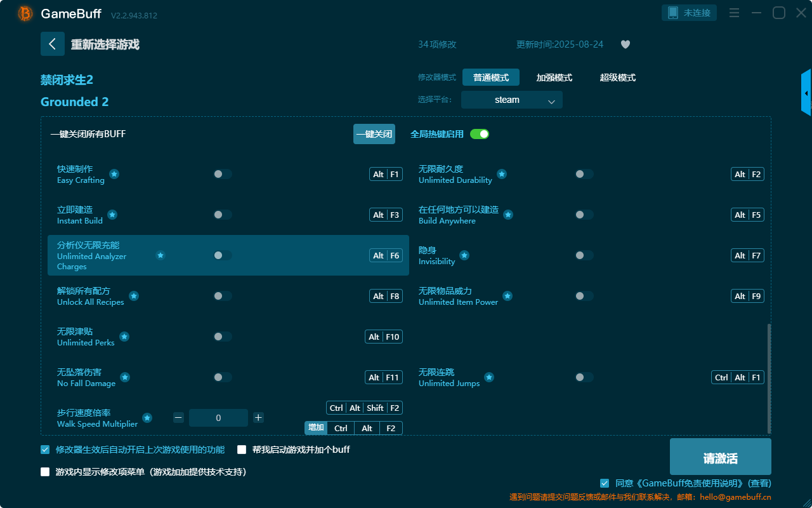Screen dimensions: 812x508
Task: Check 游戏内显示修改项菜单 checkbox
Action: coord(45,472)
